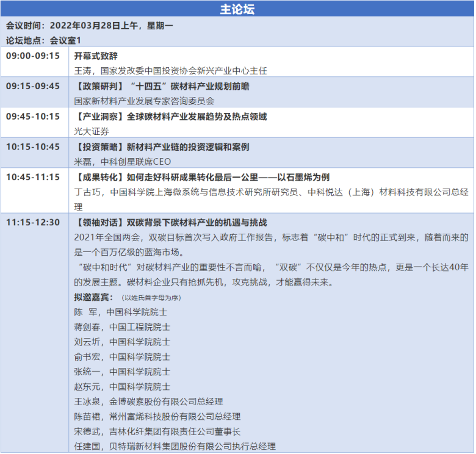Select guest 任建国，贝特瑞新材料执行总经理
Screen dimensions: 476x454
(x=175, y=446)
